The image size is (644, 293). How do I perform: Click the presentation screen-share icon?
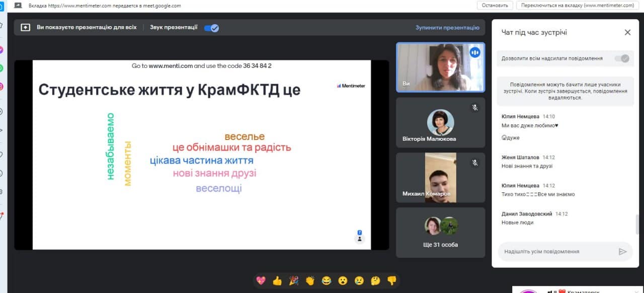[x=25, y=28]
